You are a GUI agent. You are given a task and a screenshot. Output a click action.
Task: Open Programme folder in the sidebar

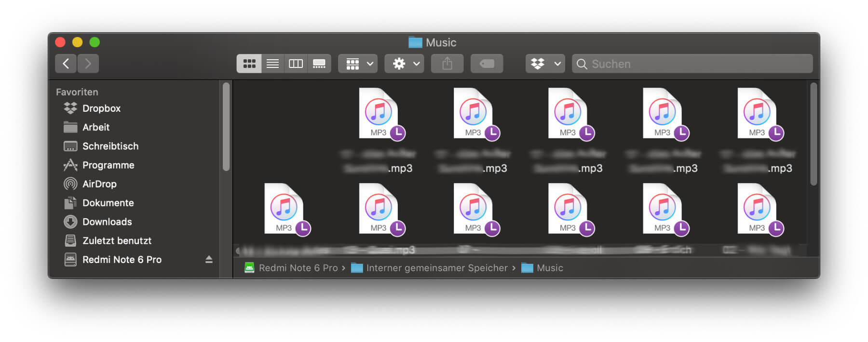108,165
